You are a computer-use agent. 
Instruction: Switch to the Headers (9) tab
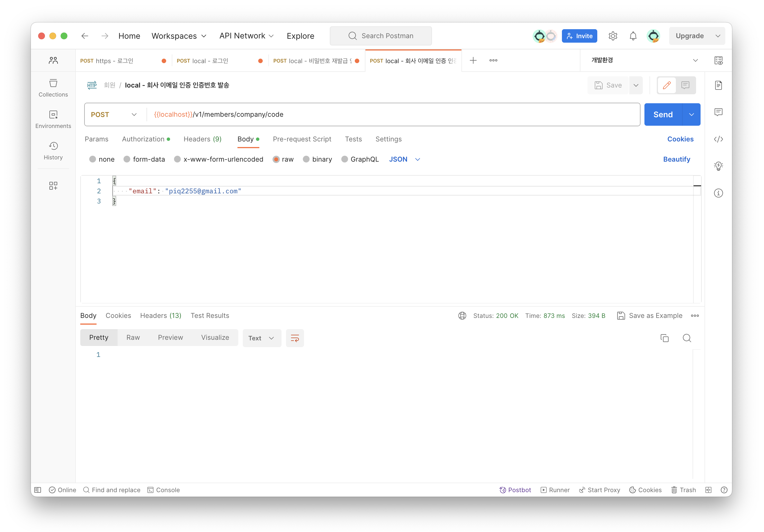coord(202,139)
